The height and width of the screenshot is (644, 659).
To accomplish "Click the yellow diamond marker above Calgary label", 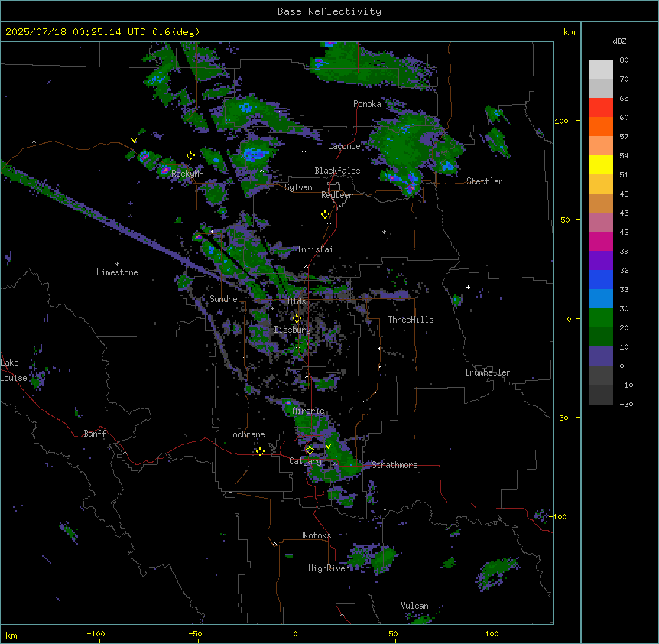I will [x=310, y=450].
